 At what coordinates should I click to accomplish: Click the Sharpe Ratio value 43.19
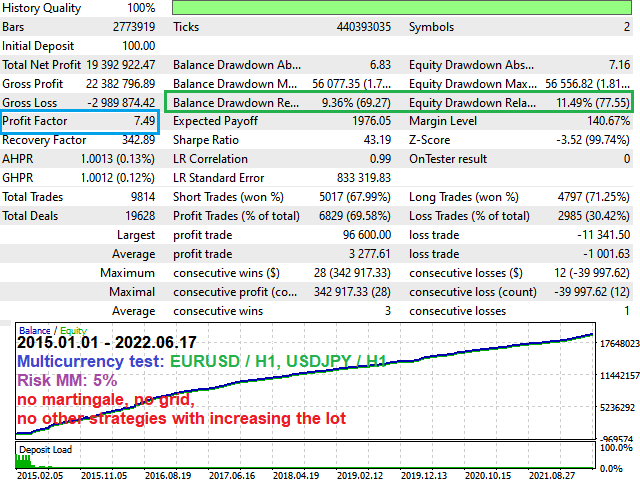click(x=375, y=140)
